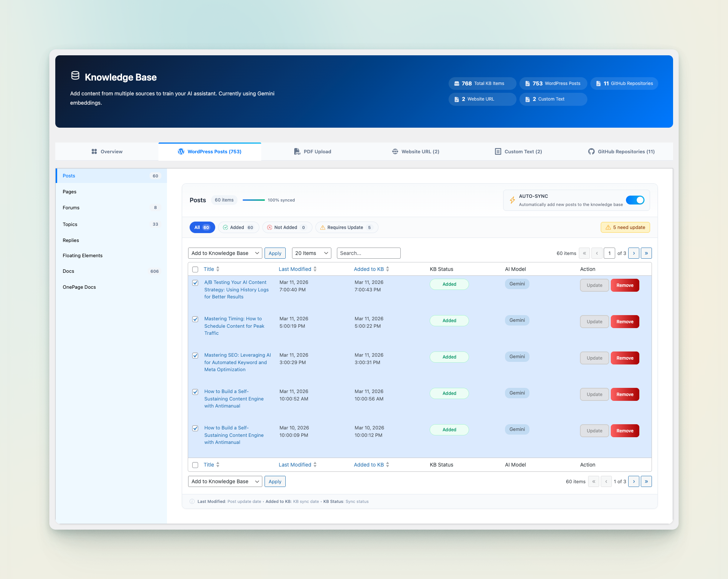Click the Website URL globe icon
Viewport: 728px width, 579px height.
(395, 151)
